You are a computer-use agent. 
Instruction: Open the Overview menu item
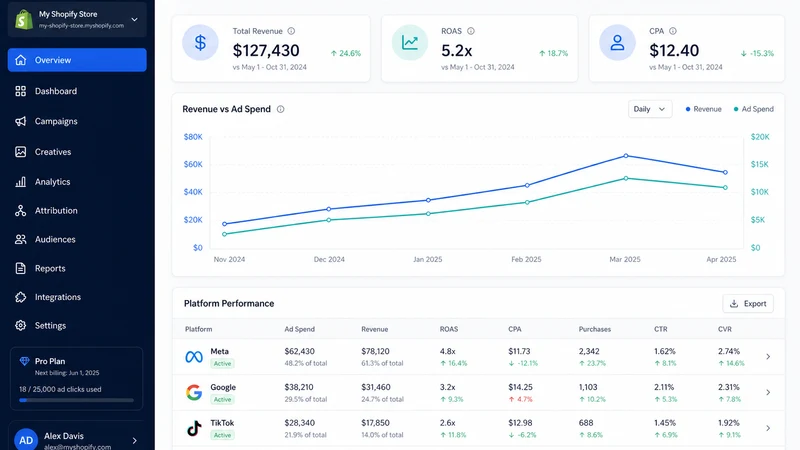pos(77,60)
